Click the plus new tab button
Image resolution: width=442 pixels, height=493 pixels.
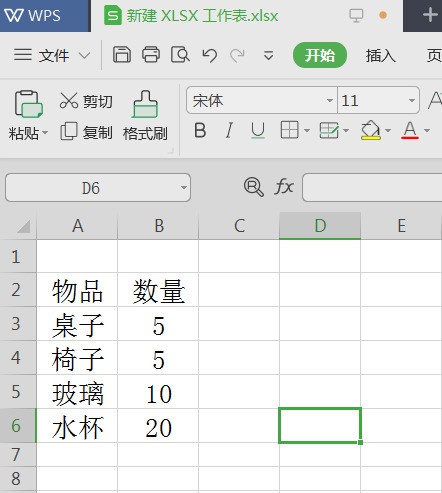pyautogui.click(x=430, y=15)
